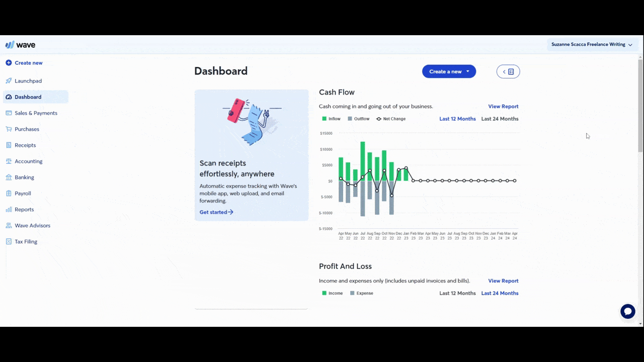Image resolution: width=644 pixels, height=362 pixels.
Task: Click the Receipts icon in sidebar
Action: [9, 145]
